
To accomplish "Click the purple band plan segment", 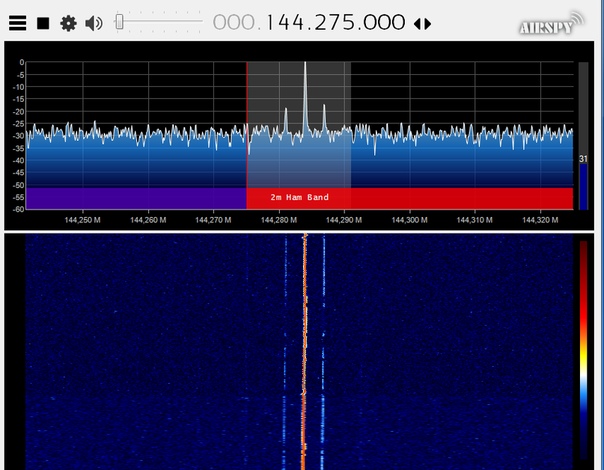I will click(136, 198).
